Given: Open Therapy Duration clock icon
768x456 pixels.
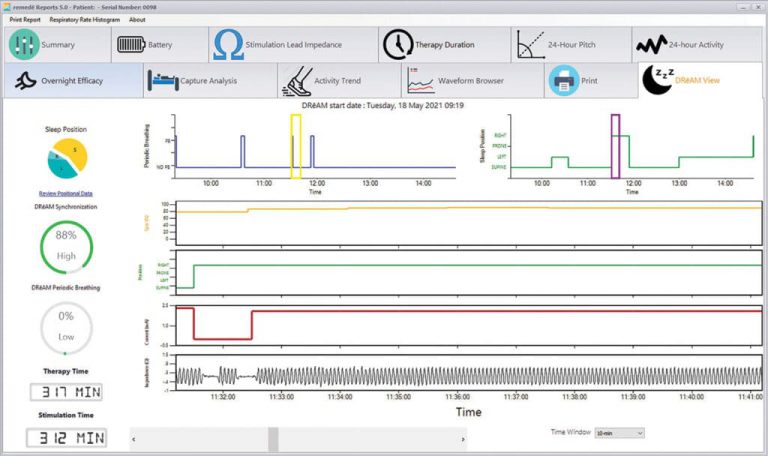Looking at the screenshot, I should pos(398,45).
